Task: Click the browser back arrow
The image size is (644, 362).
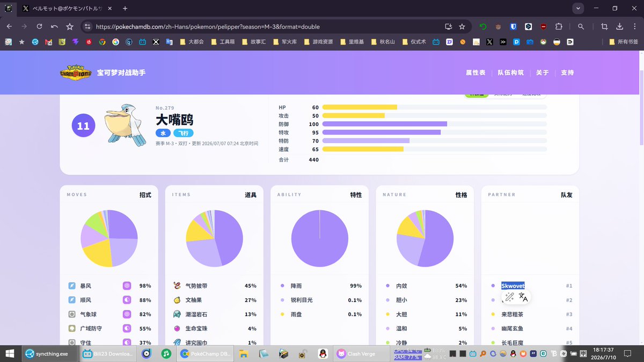Action: pyautogui.click(x=9, y=26)
